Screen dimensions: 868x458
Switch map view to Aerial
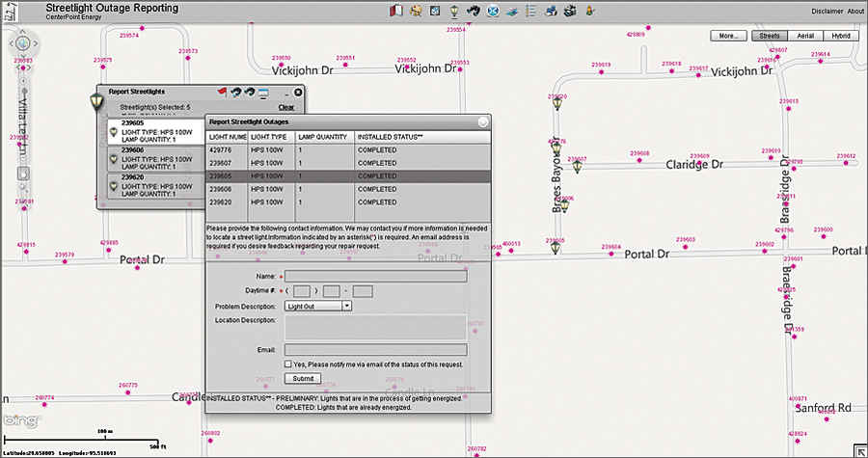pyautogui.click(x=805, y=36)
